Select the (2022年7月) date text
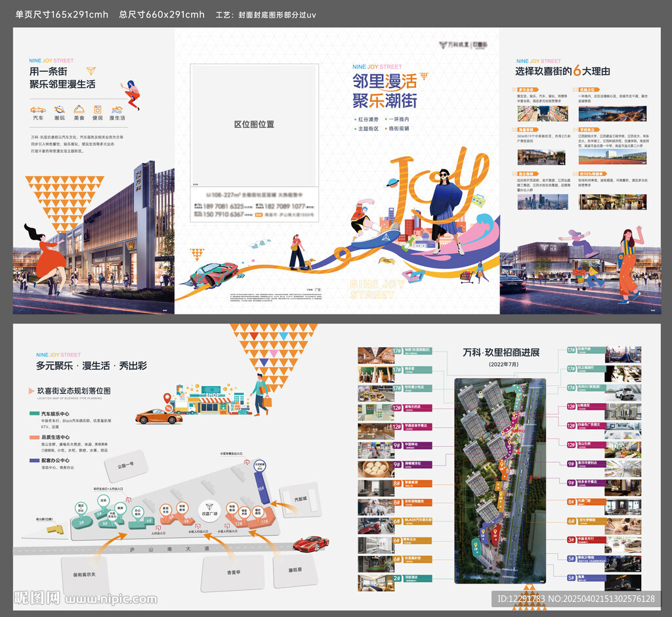Screen dimensions: 672x617 [503, 364]
